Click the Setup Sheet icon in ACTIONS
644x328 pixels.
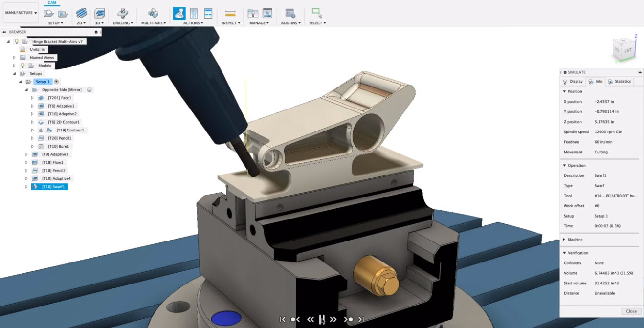pos(208,13)
